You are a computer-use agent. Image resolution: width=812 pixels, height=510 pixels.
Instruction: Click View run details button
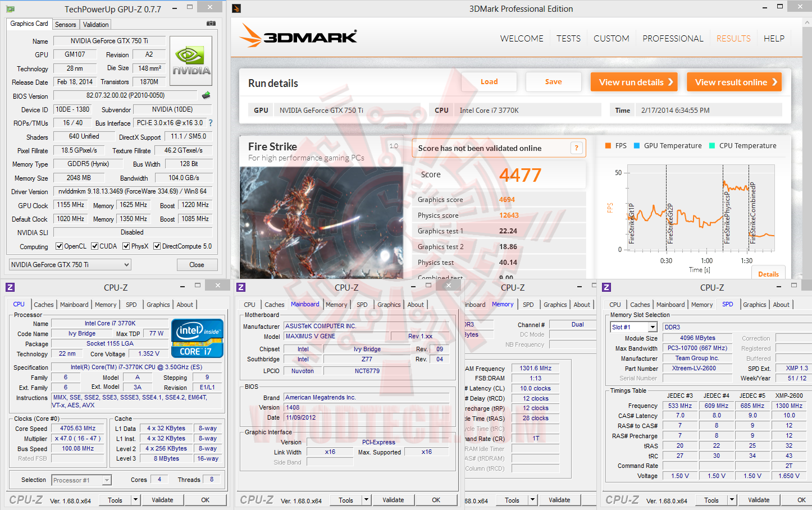[x=634, y=82]
